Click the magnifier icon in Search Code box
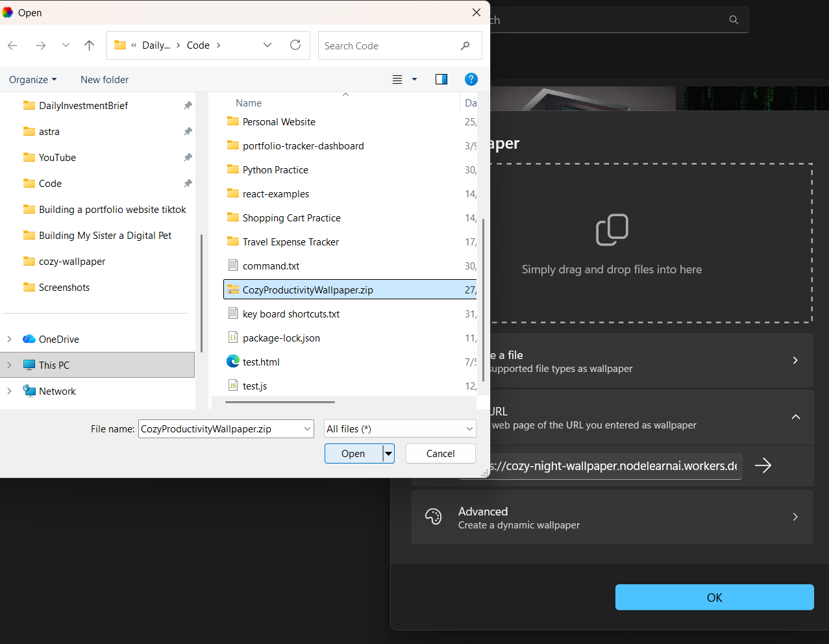 click(465, 45)
